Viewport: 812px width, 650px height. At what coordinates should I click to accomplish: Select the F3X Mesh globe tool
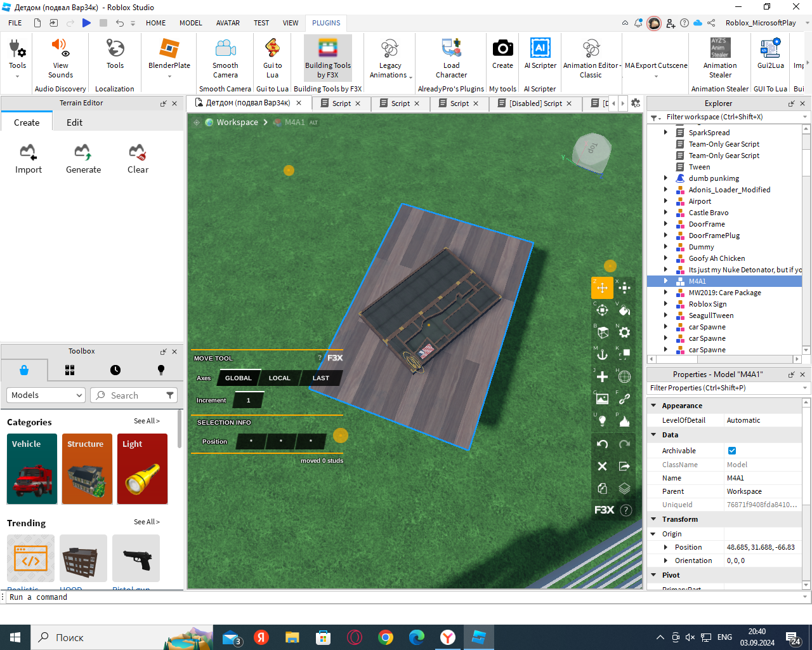pos(624,376)
